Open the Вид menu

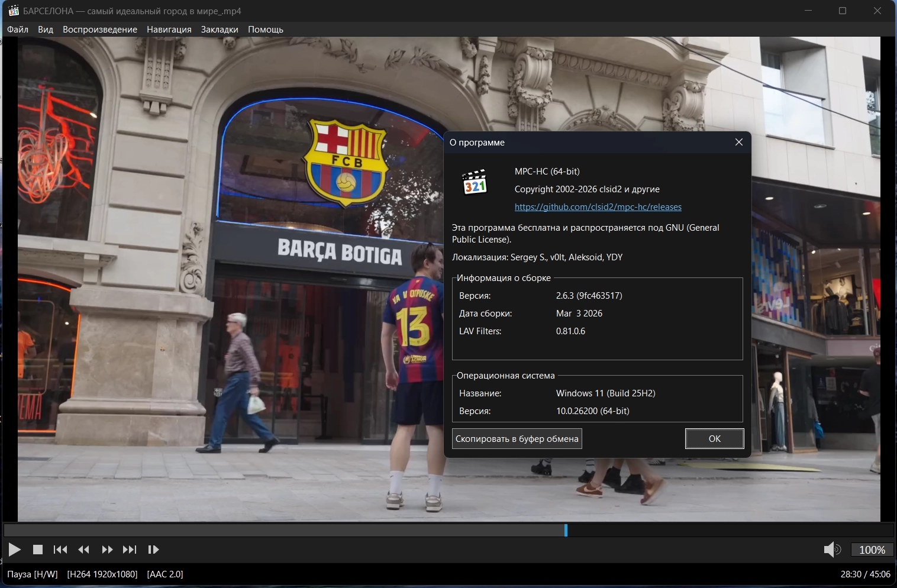pyautogui.click(x=46, y=29)
